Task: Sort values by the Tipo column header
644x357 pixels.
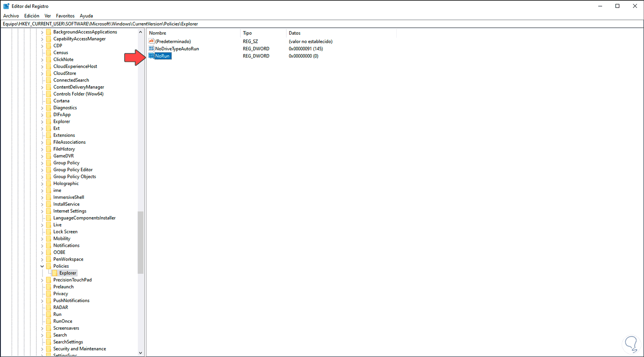Action: pos(263,33)
